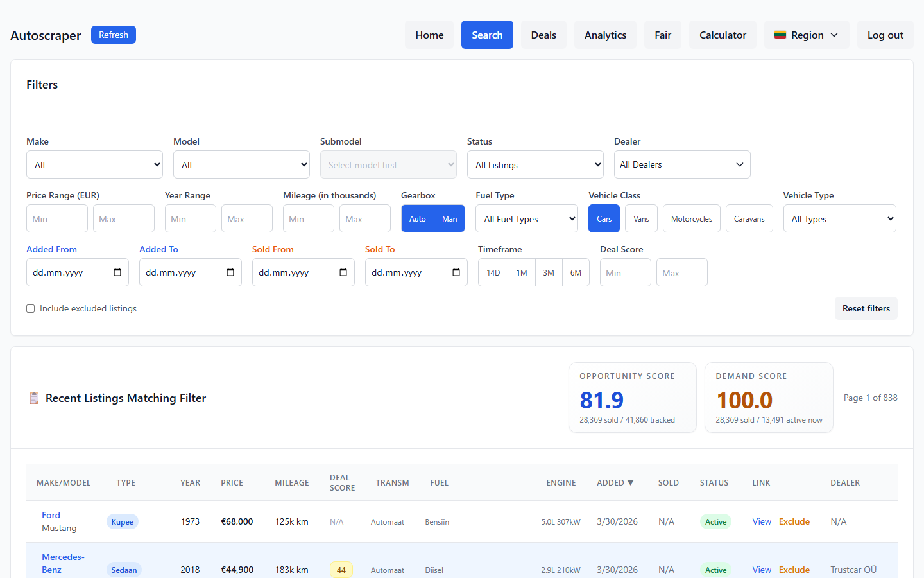The height and width of the screenshot is (578, 924).
Task: Click the Price Range Min field
Action: click(x=56, y=218)
